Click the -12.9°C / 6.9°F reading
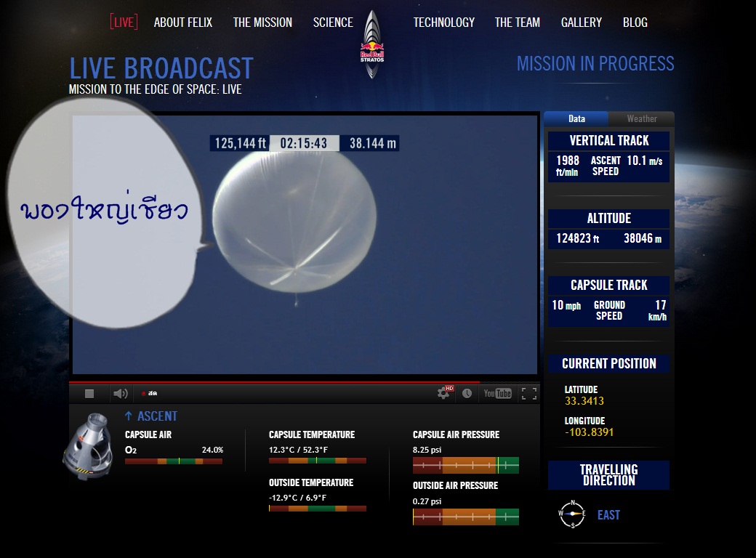The image size is (756, 558). click(297, 498)
